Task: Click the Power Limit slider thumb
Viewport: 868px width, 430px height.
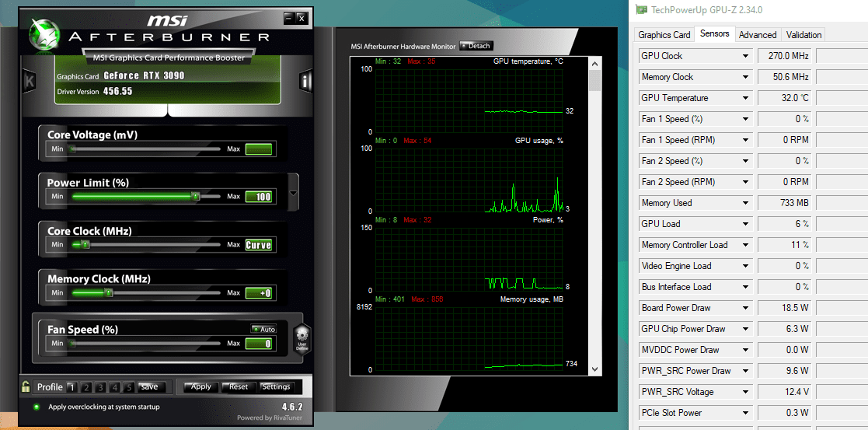Action: pos(195,196)
